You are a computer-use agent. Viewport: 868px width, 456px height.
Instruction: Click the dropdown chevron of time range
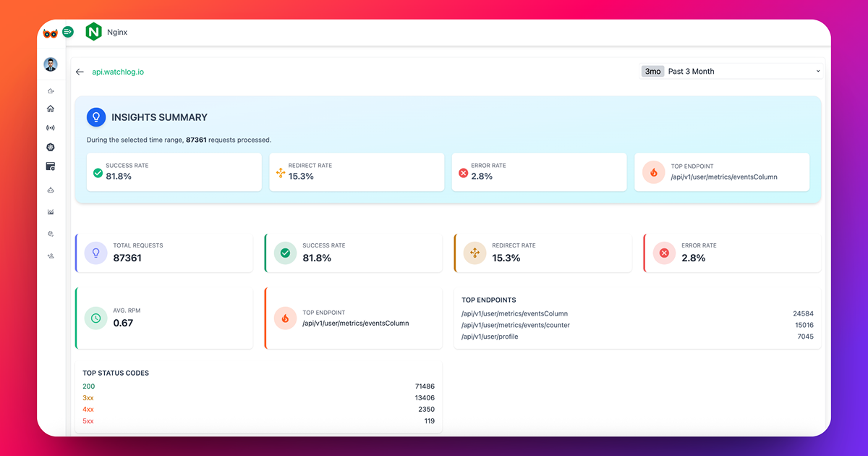(x=818, y=71)
